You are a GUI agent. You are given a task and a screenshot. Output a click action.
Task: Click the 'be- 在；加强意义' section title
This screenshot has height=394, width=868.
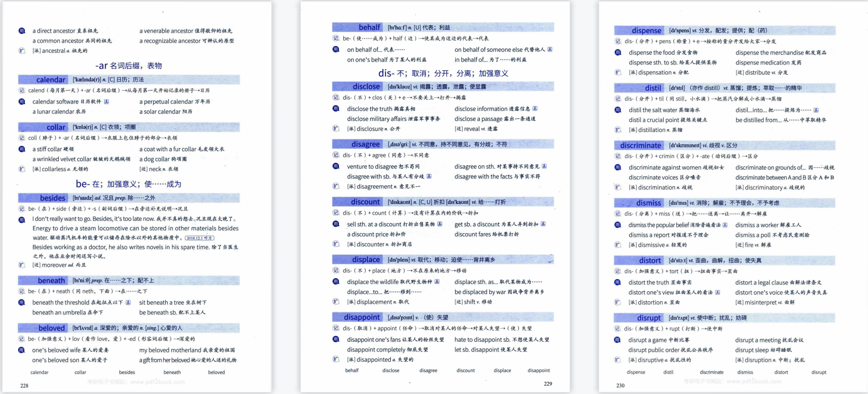pos(129,184)
